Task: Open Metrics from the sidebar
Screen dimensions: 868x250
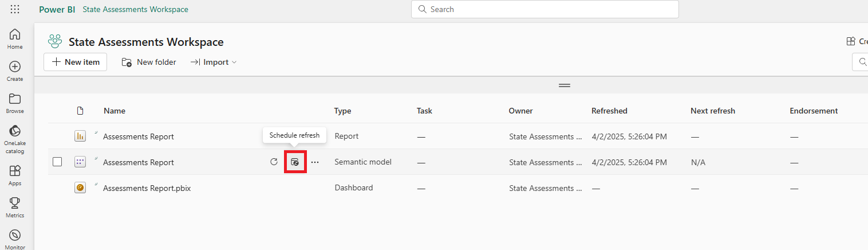Action: pos(15,206)
